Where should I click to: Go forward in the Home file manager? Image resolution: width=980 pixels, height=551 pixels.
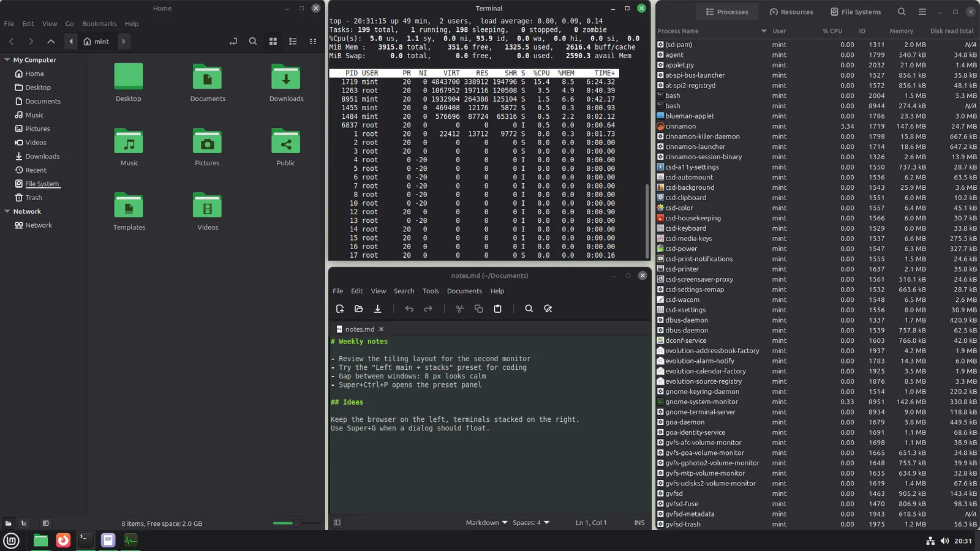[x=31, y=42]
